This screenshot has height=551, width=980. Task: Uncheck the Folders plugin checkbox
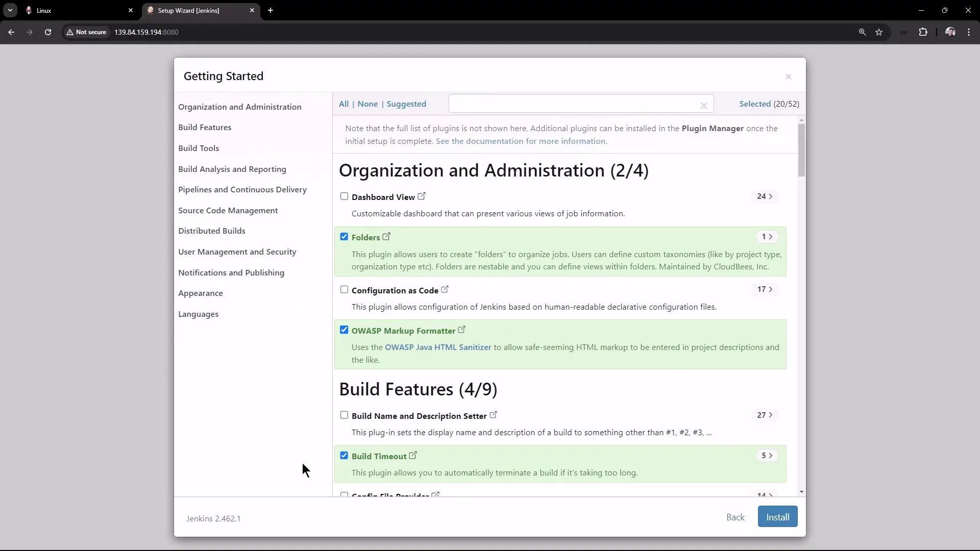coord(345,237)
